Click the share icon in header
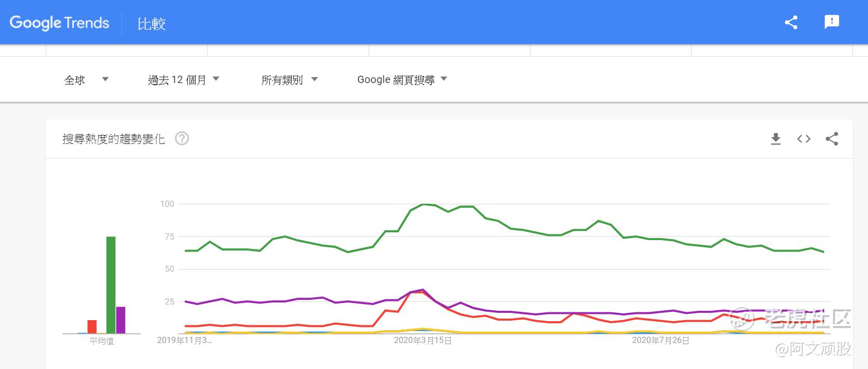The image size is (868, 369). click(791, 22)
